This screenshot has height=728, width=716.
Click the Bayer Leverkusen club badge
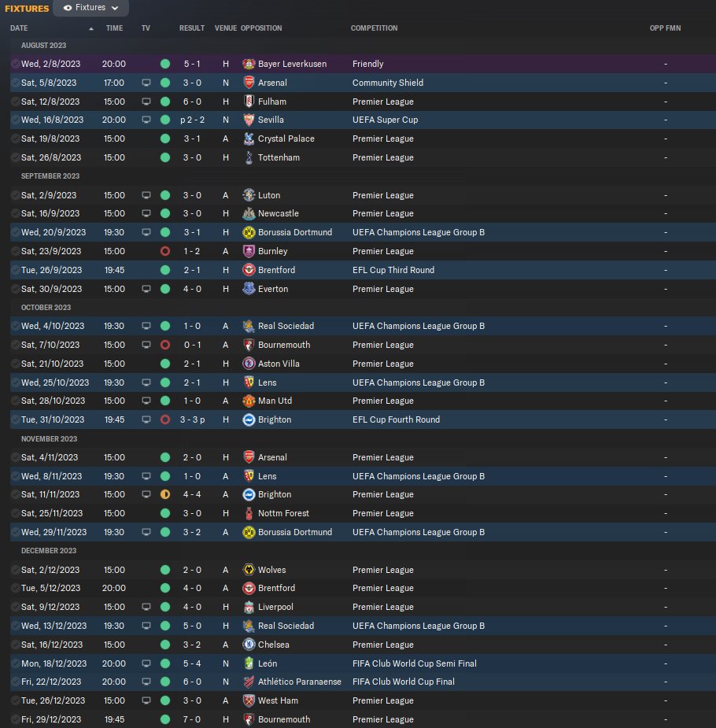249,64
